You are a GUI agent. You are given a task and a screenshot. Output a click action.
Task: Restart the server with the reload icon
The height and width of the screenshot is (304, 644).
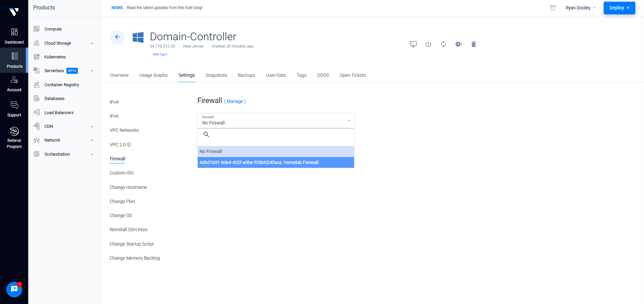click(443, 44)
